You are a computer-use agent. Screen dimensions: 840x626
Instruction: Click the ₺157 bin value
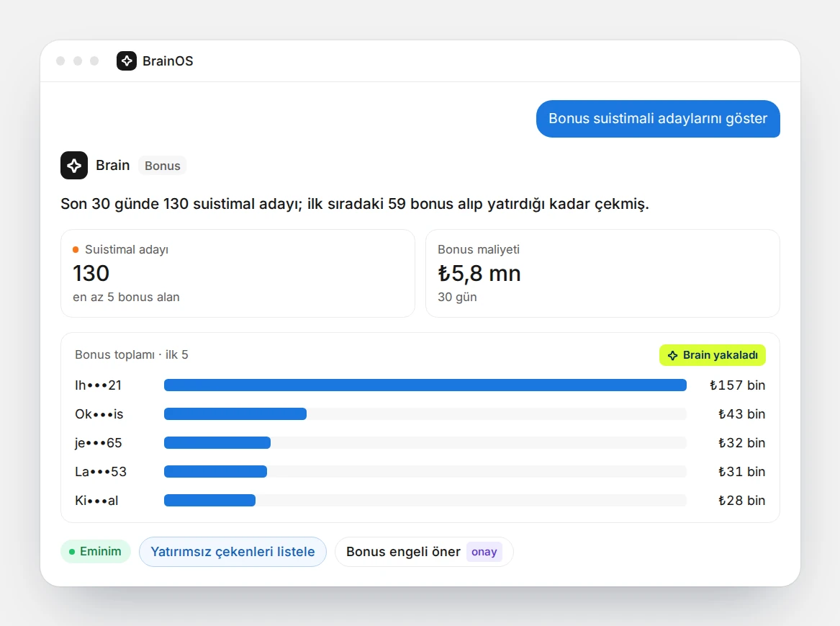pyautogui.click(x=737, y=385)
